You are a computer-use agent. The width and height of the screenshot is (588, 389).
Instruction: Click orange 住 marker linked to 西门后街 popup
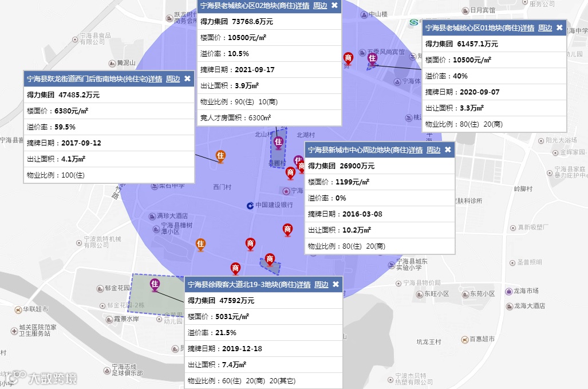click(x=220, y=156)
